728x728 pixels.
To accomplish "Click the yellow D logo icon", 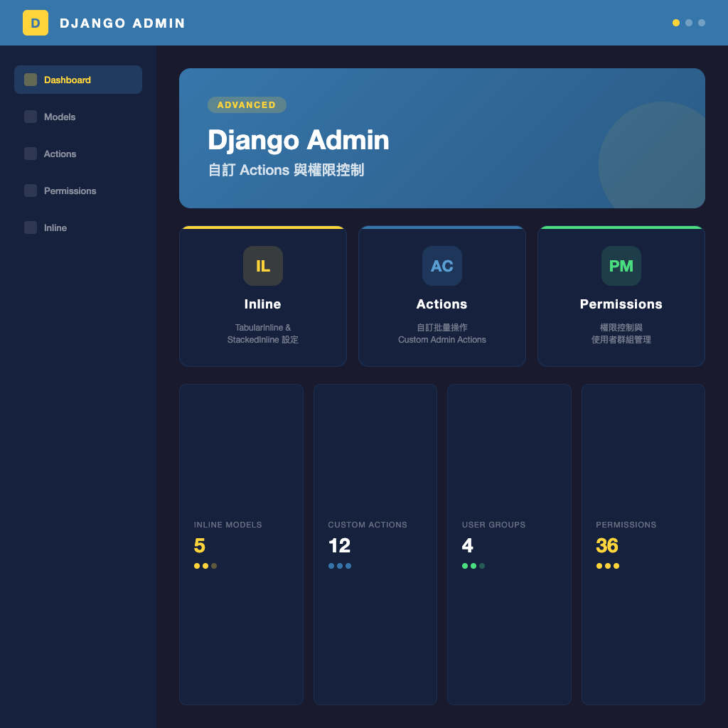I will pos(36,23).
